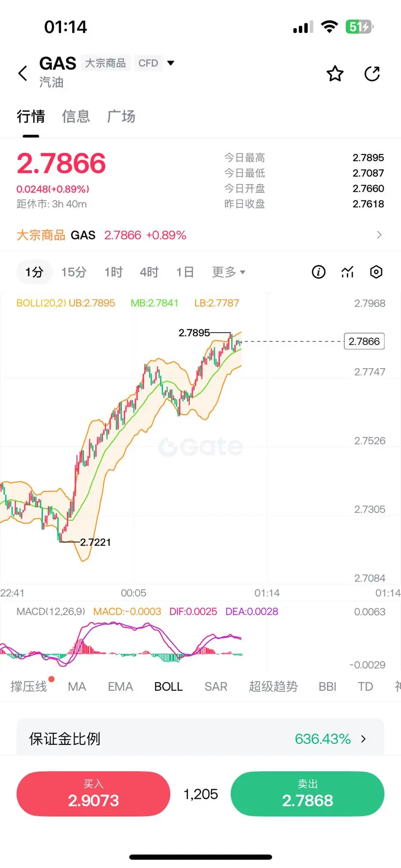The height and width of the screenshot is (868, 401).
Task: Tap the CFD tag
Action: [x=148, y=63]
